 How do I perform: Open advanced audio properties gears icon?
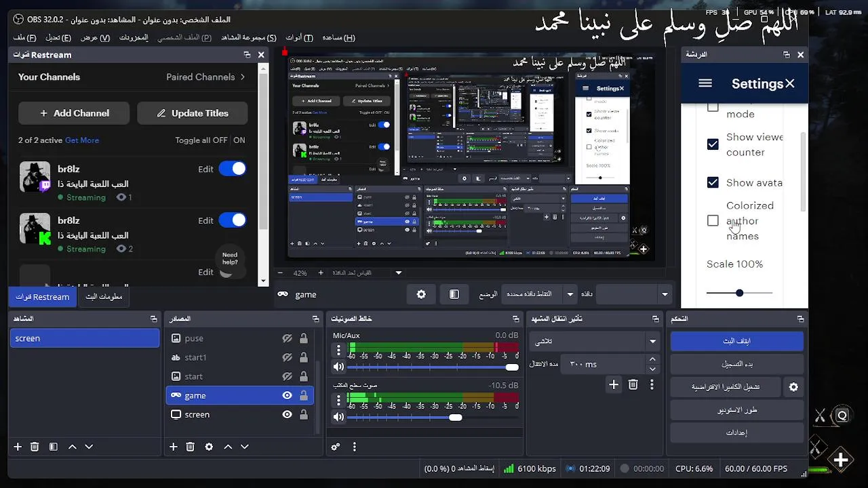click(x=336, y=447)
